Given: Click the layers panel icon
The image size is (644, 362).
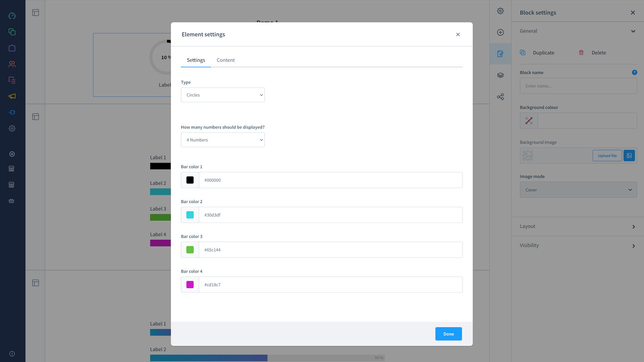Looking at the screenshot, I should (500, 75).
